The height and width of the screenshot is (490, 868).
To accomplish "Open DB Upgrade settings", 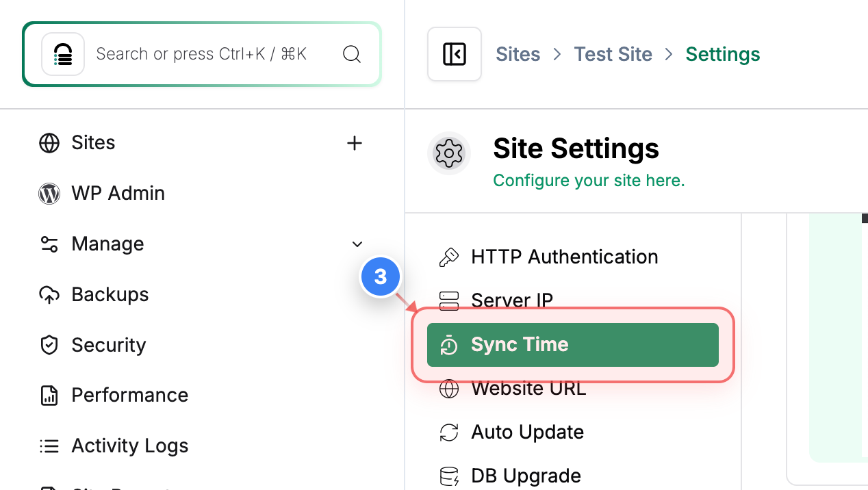I will [x=526, y=476].
